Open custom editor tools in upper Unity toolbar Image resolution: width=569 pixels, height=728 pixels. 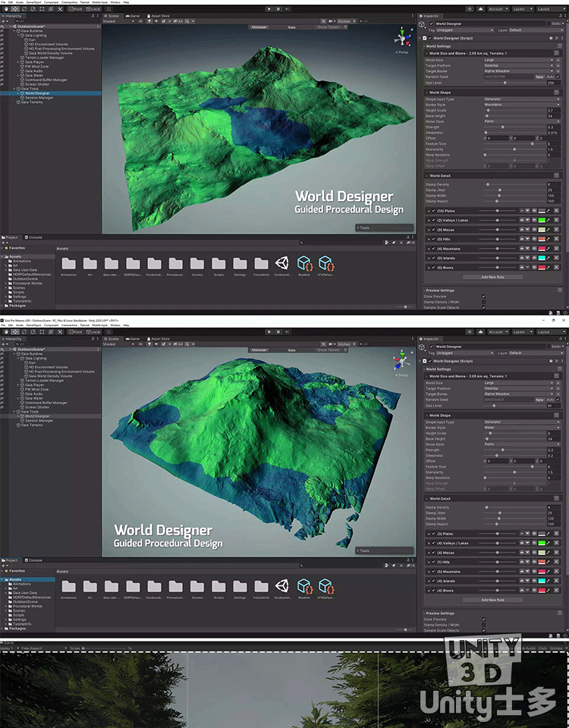(x=60, y=9)
